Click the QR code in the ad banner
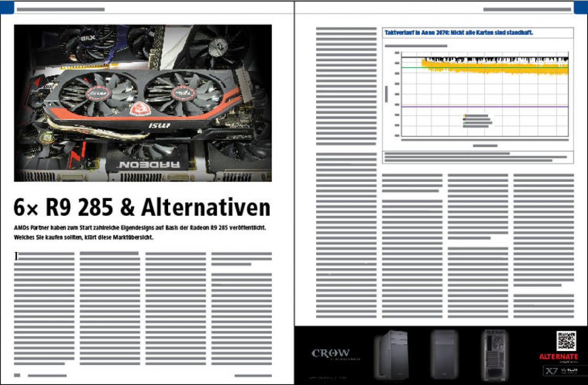588x385 pixels. tap(566, 341)
